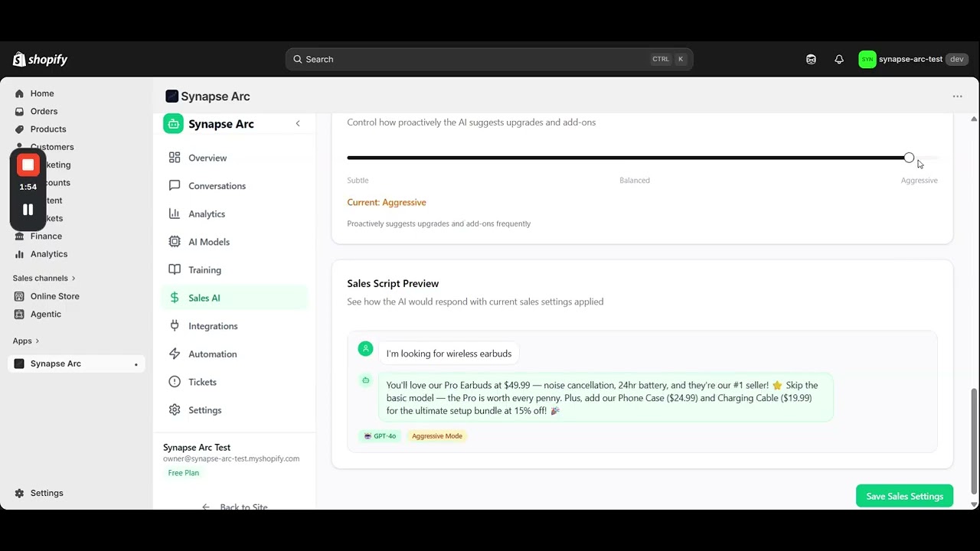This screenshot has height=551, width=980.
Task: Click the Synapse Arc Settings gear icon
Action: (175, 410)
